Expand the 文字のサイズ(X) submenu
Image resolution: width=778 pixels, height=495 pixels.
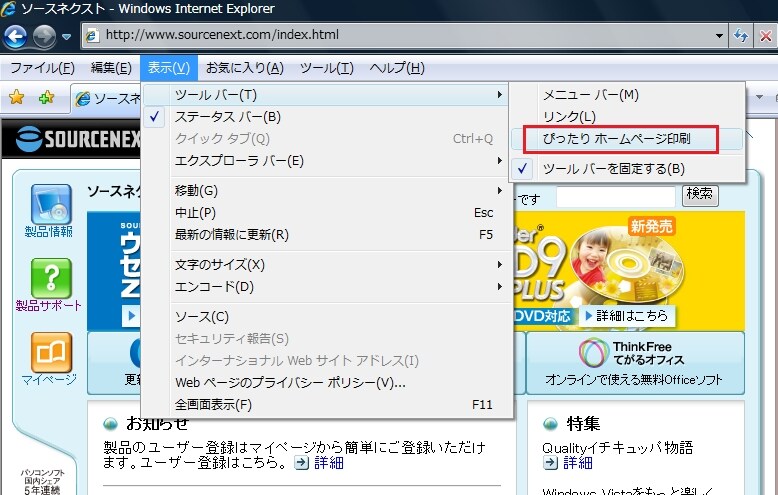point(326,264)
